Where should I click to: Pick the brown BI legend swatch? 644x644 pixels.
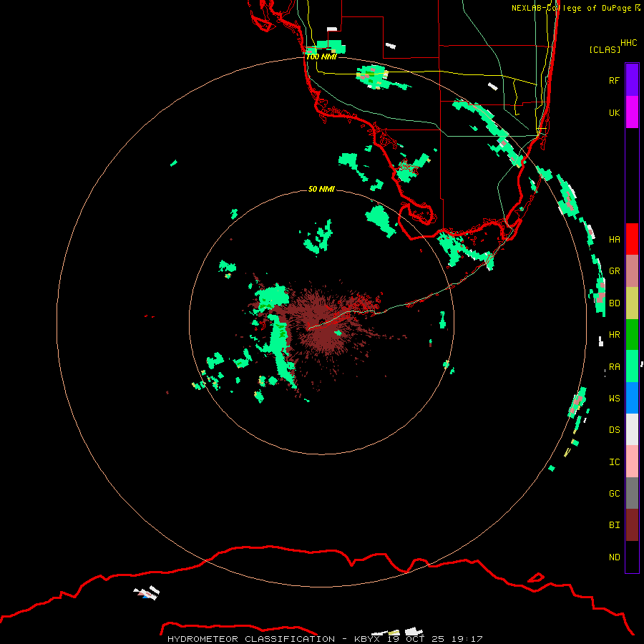coord(632,525)
